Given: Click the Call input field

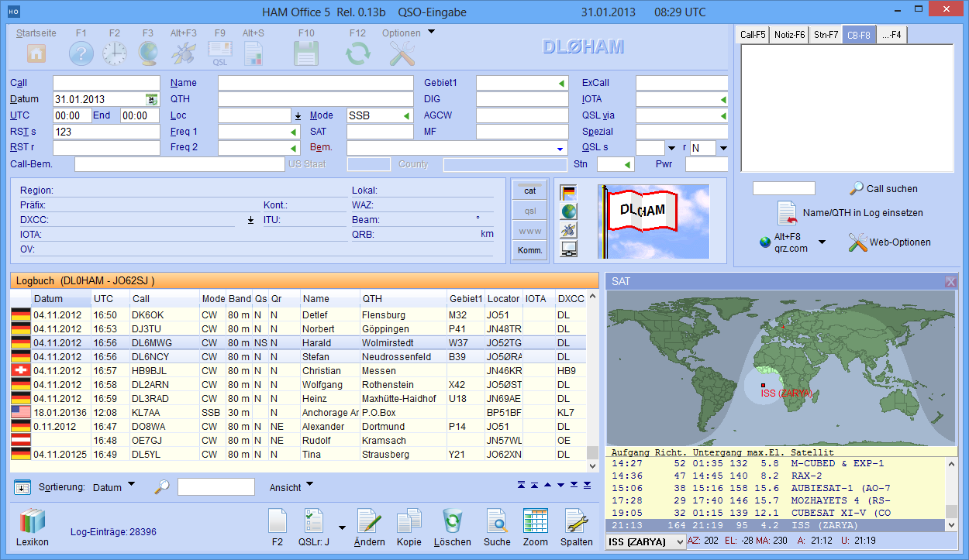Looking at the screenshot, I should pyautogui.click(x=106, y=83).
